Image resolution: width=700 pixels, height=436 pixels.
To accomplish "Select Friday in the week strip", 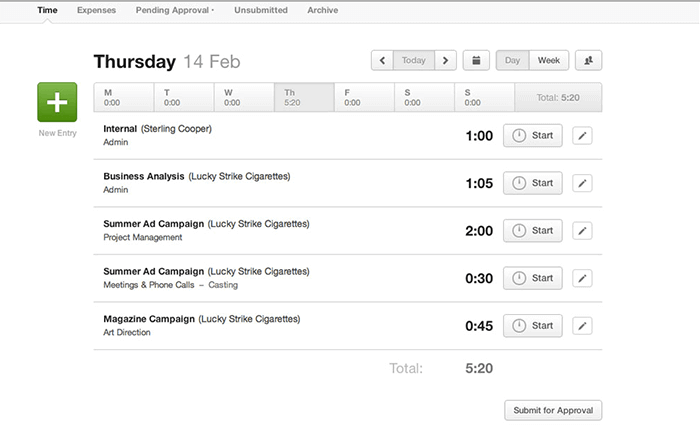I will point(363,97).
